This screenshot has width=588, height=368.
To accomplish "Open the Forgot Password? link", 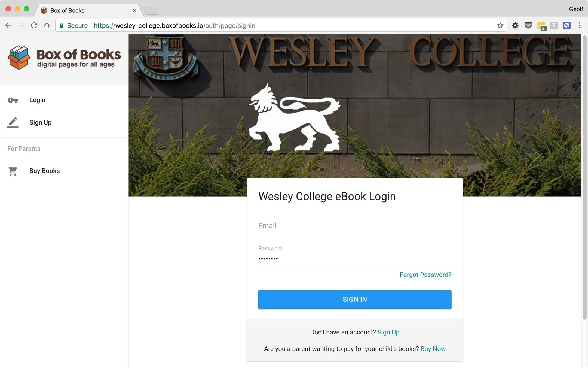I will pos(425,275).
